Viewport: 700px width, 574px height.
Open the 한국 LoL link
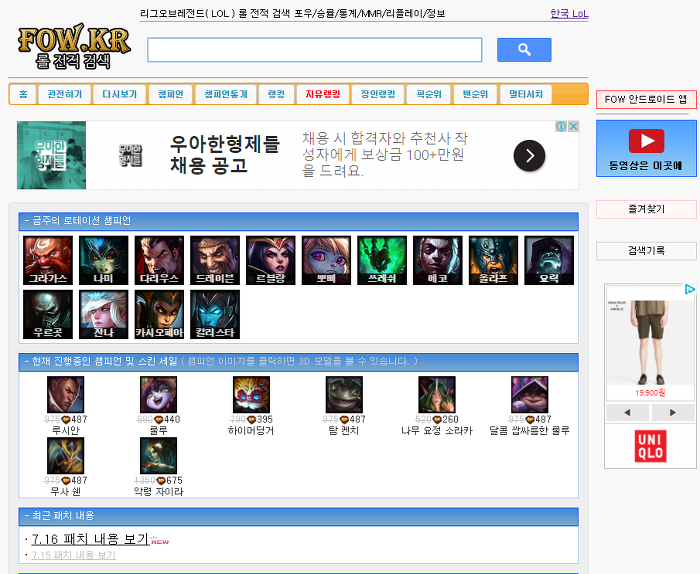(569, 13)
